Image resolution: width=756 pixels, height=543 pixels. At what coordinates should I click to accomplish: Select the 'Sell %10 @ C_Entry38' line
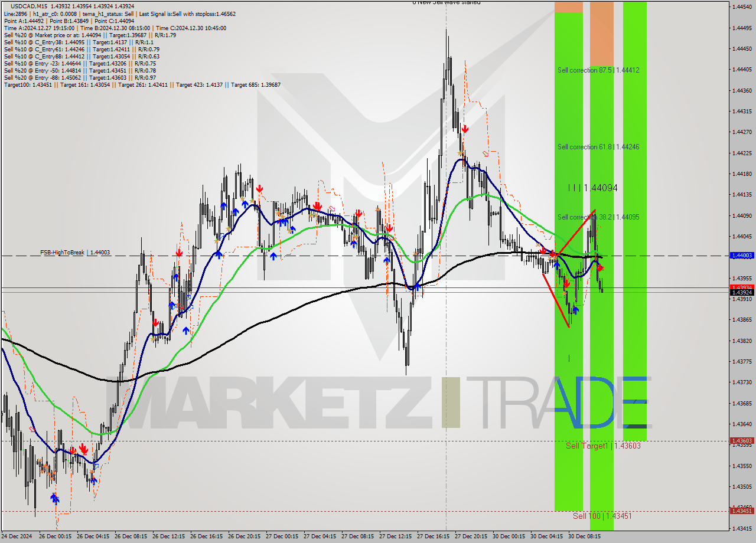pyautogui.click(x=79, y=42)
